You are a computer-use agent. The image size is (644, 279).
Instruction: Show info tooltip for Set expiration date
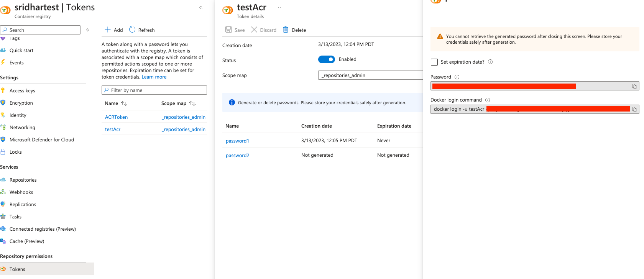[x=490, y=62]
